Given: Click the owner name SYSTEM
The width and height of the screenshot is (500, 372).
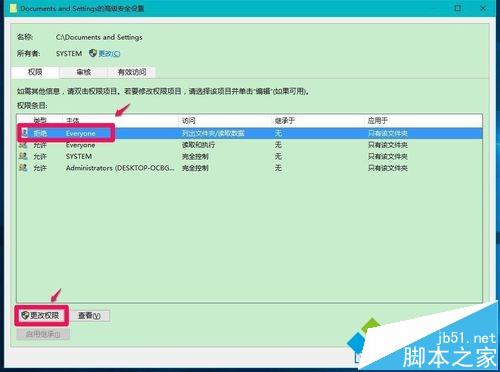Looking at the screenshot, I should pyautogui.click(x=69, y=53).
